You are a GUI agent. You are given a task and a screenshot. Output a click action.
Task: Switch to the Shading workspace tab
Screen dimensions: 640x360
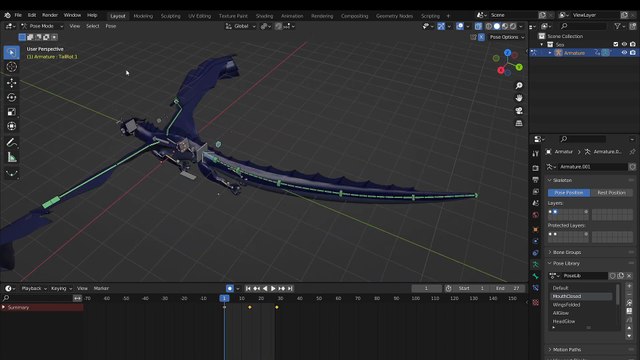coord(264,16)
